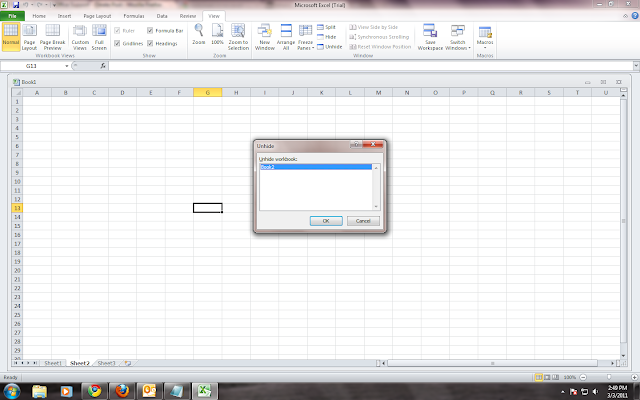This screenshot has height=400, width=640.
Task: Switch to the Sheet1 tab
Action: [53, 363]
